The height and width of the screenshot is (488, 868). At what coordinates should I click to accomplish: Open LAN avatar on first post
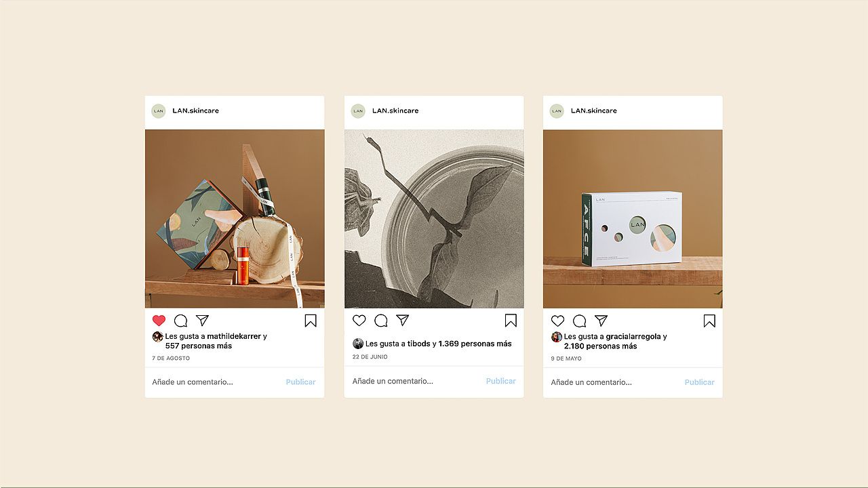158,110
